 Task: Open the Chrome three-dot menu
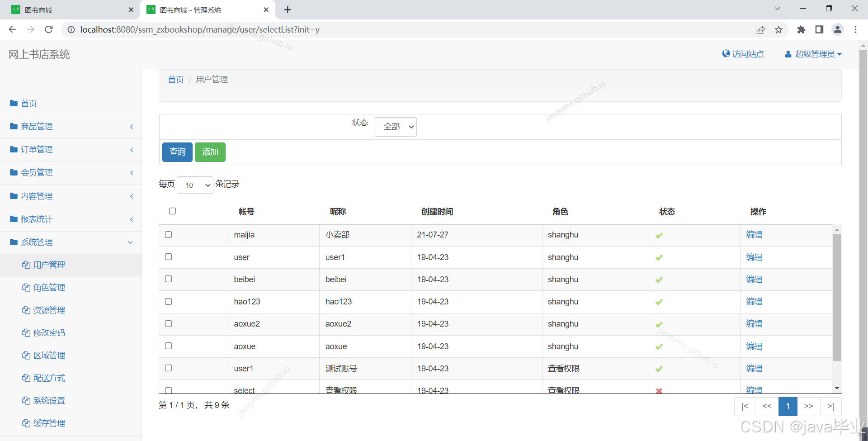click(x=855, y=29)
